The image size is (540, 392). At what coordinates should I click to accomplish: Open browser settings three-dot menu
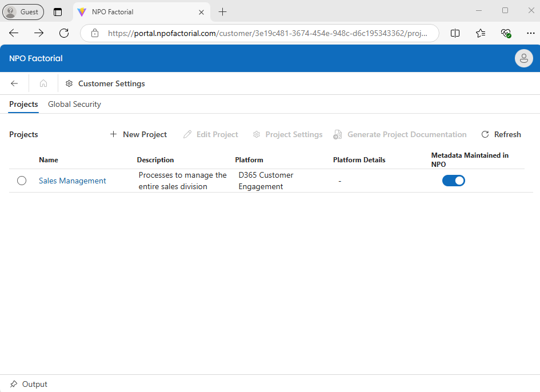530,33
